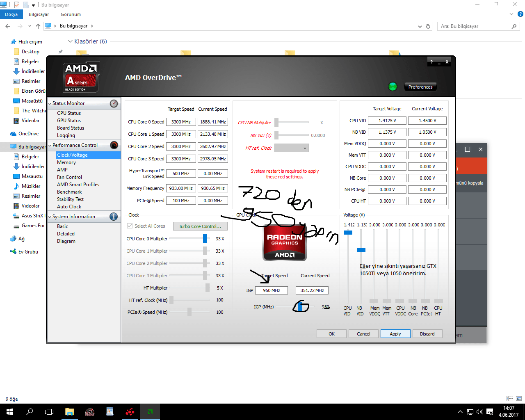The height and width of the screenshot is (420, 525).
Task: Show hidden system tray icons
Action: [460, 412]
